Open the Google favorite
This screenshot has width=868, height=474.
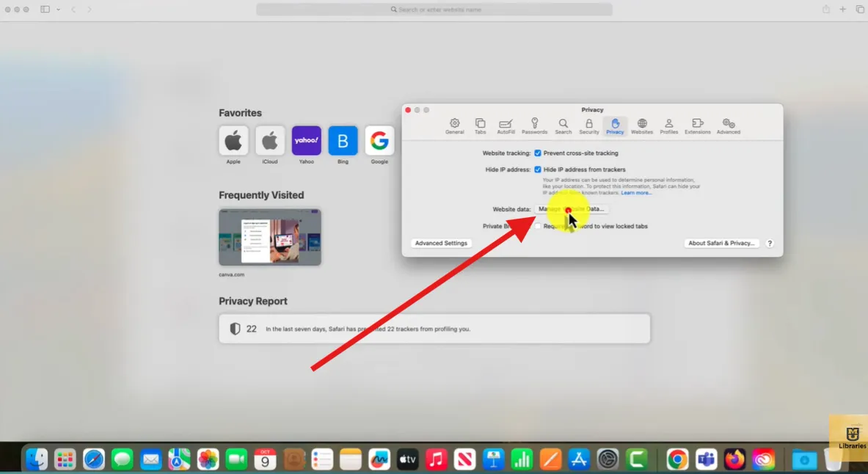pyautogui.click(x=379, y=140)
